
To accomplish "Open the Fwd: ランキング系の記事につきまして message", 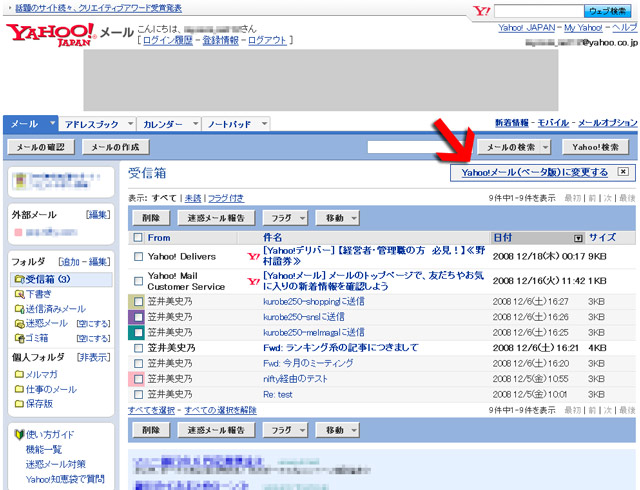I will [341, 348].
